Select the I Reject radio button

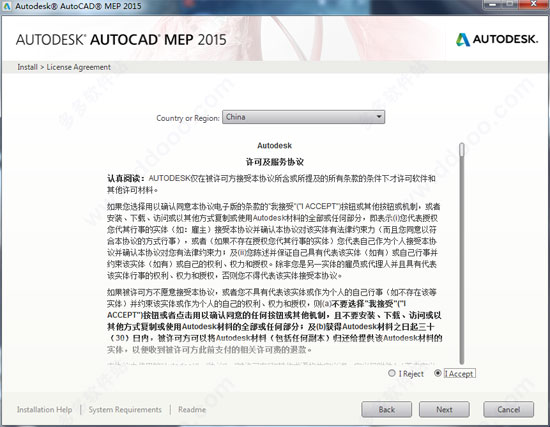(x=392, y=373)
